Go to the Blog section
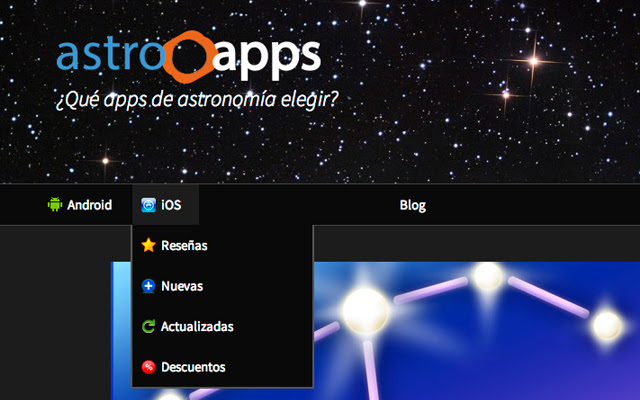640x400 pixels. click(x=413, y=205)
